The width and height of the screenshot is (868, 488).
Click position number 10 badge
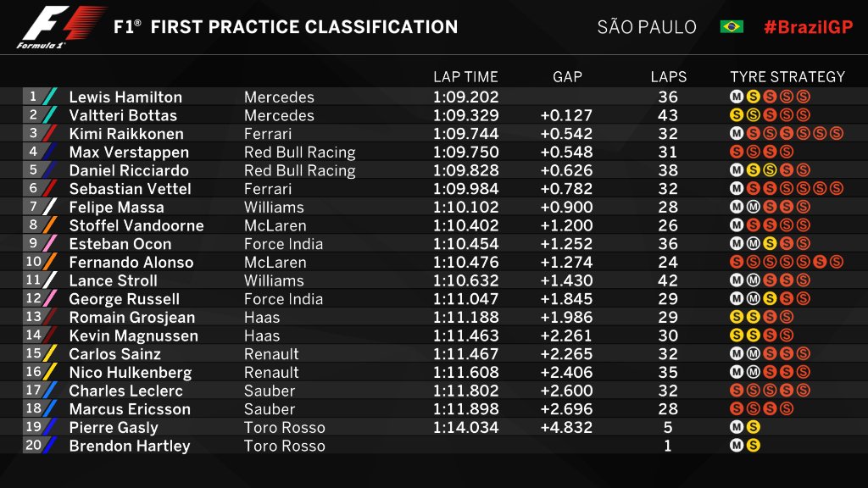pos(33,262)
